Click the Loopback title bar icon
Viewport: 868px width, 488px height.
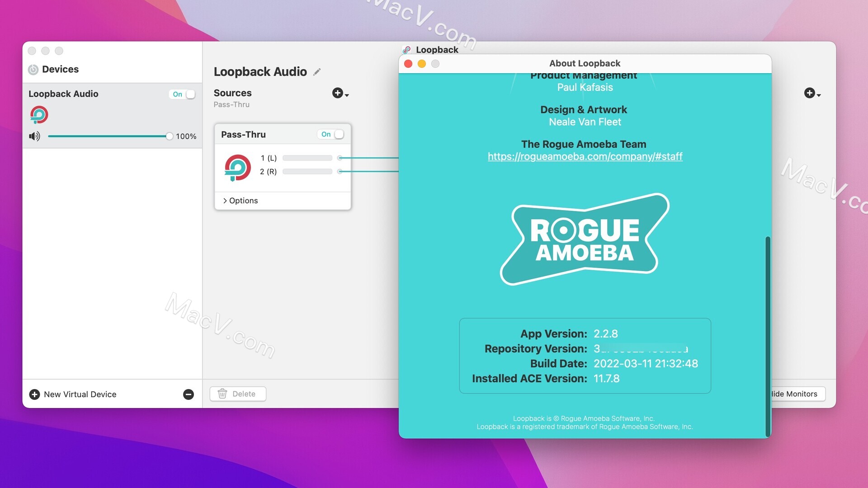(407, 50)
